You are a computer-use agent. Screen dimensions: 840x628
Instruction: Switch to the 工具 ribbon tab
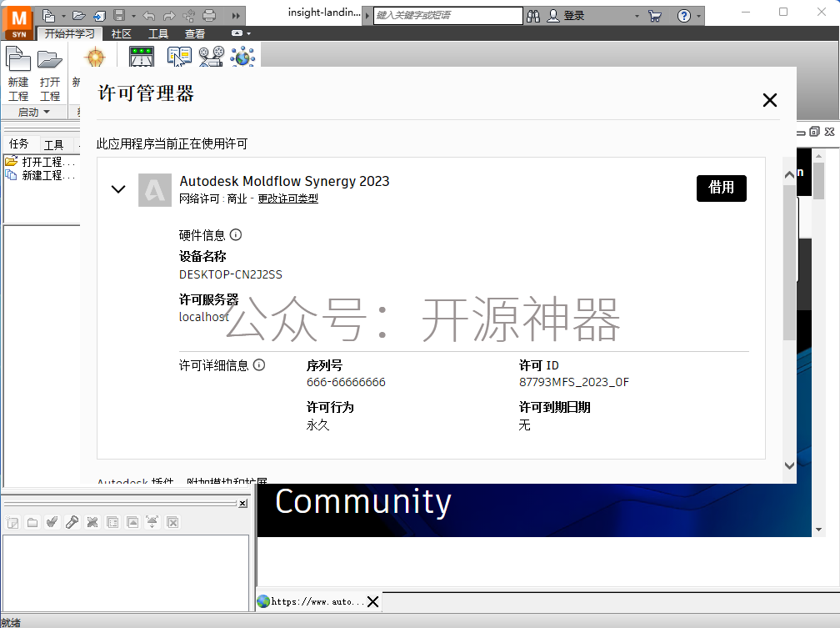pos(158,33)
